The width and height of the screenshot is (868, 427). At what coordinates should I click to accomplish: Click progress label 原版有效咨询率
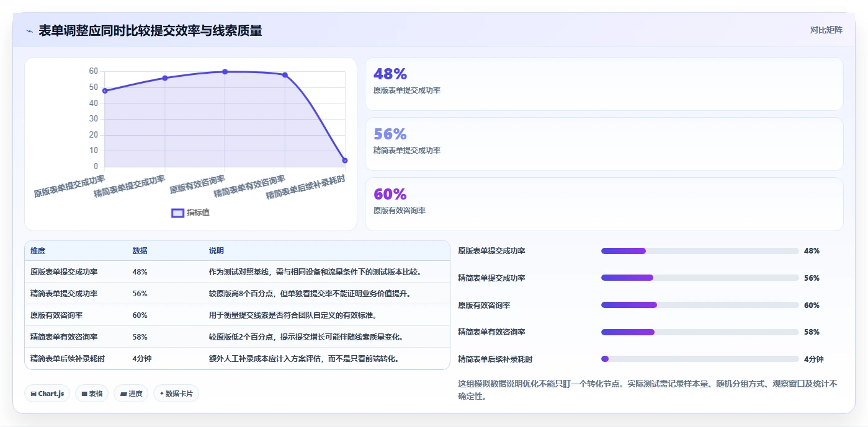click(x=484, y=306)
